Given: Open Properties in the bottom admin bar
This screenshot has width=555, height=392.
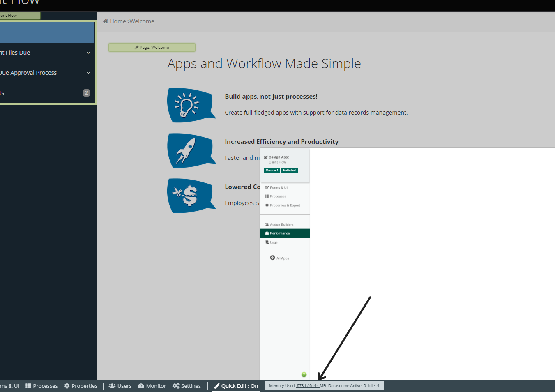Looking at the screenshot, I should pos(81,386).
